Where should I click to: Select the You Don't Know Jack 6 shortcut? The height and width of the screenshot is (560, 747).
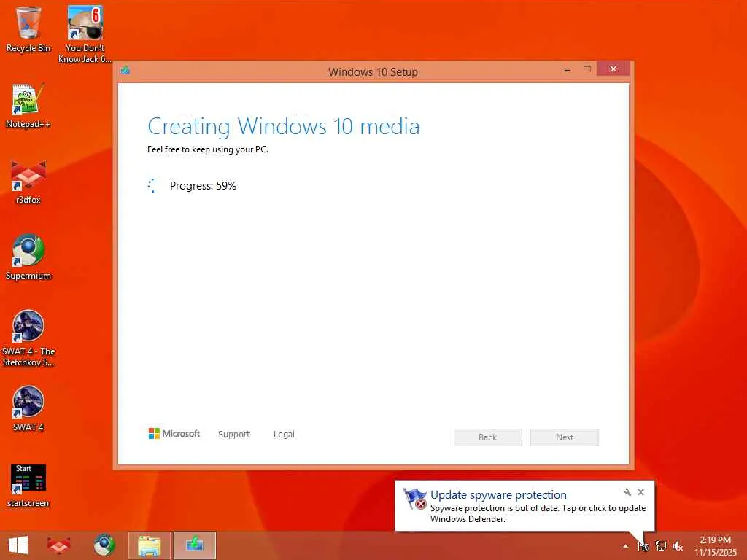[85, 34]
